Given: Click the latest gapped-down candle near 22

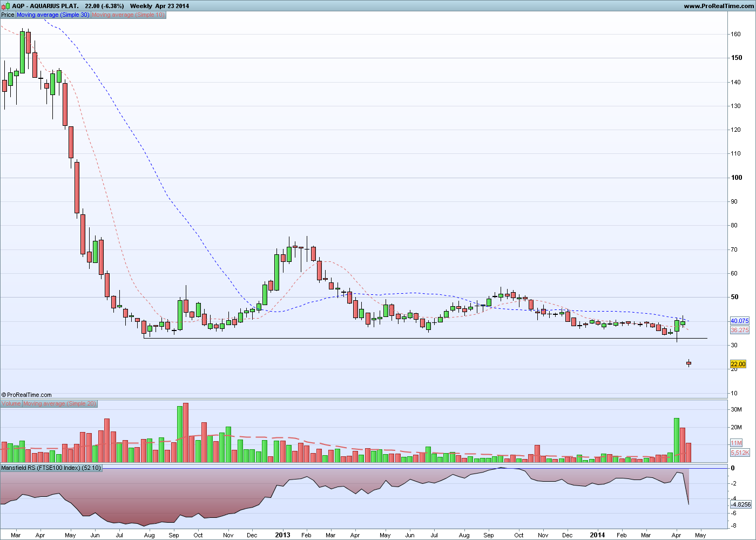Looking at the screenshot, I should tap(689, 363).
